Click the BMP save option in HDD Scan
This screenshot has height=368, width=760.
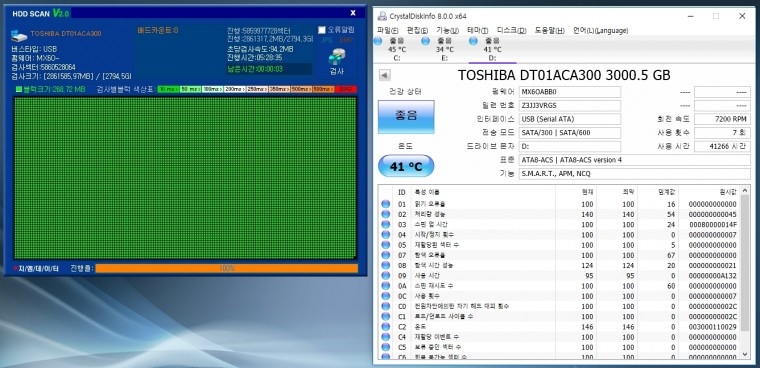coord(346,40)
